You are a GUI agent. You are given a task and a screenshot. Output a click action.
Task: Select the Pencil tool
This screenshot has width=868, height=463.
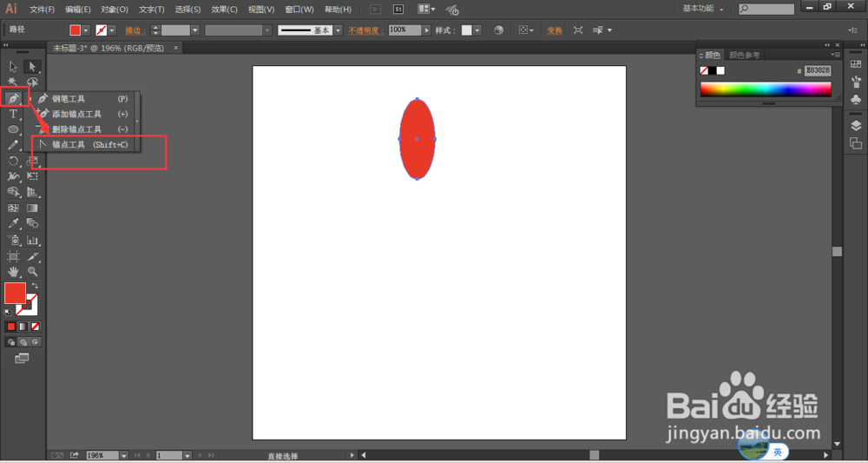pyautogui.click(x=13, y=145)
